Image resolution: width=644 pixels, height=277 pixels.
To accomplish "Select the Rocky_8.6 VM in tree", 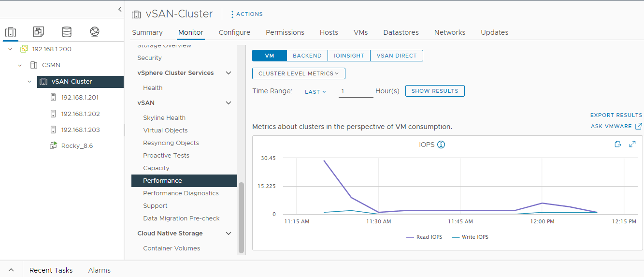I will tap(77, 146).
